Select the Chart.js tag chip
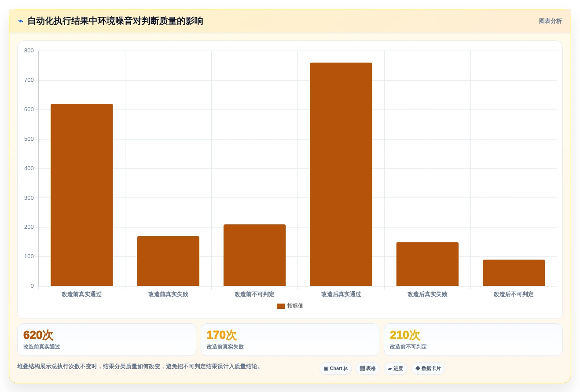Screen dimensions: 580x392 (336, 369)
